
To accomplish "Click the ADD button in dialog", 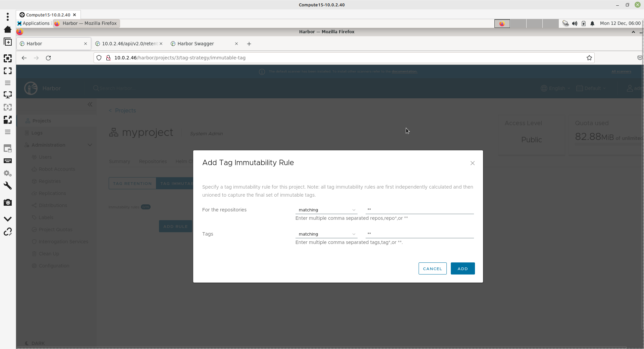I will click(x=463, y=268).
